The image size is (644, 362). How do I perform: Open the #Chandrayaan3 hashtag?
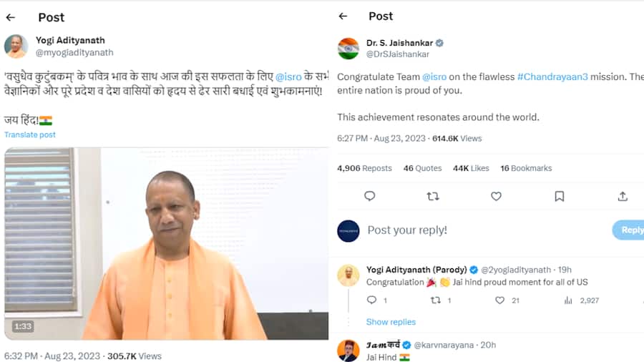click(552, 77)
